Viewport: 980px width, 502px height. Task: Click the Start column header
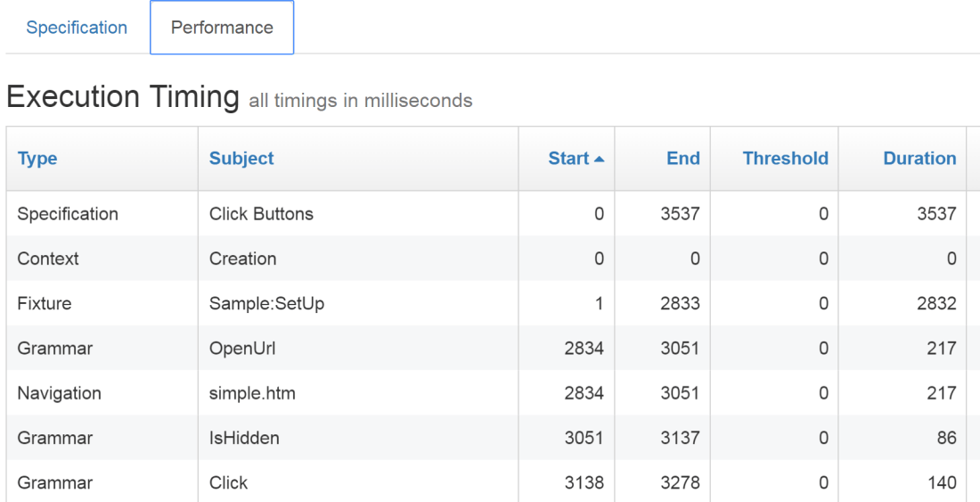(x=568, y=159)
